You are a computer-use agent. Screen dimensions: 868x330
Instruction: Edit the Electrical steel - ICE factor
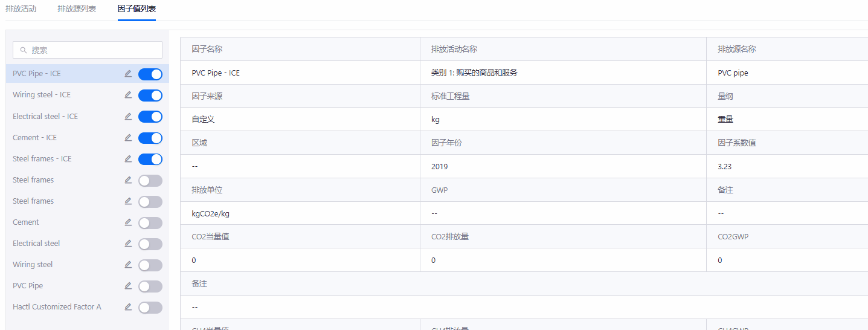[x=128, y=116]
